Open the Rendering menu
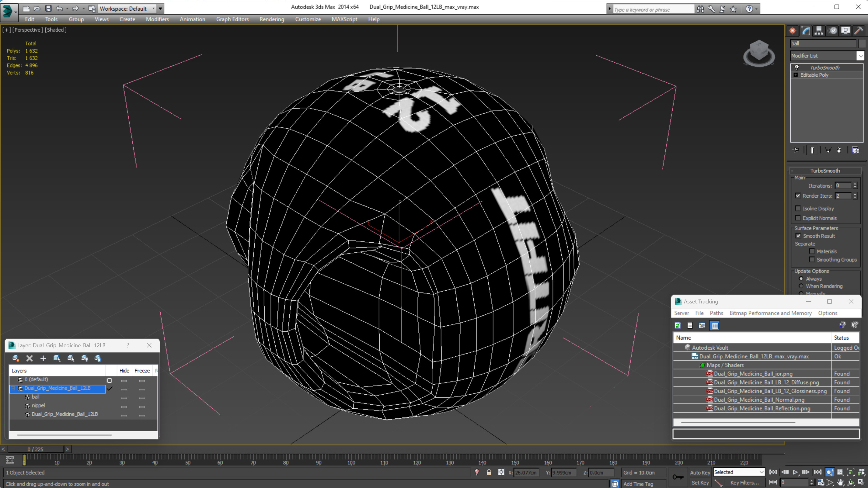This screenshot has width=868, height=488. [x=272, y=19]
